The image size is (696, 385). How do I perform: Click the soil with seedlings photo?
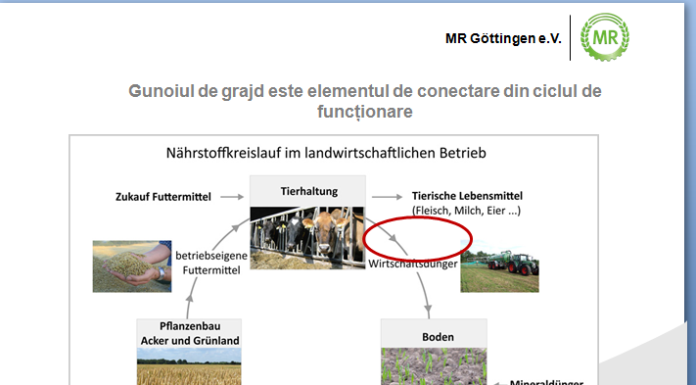[434, 366]
